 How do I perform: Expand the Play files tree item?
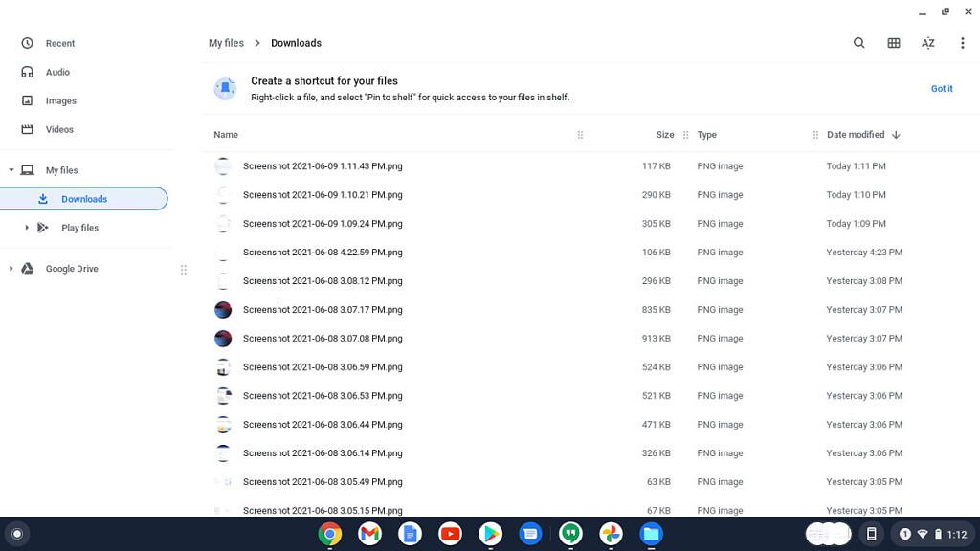click(x=26, y=228)
